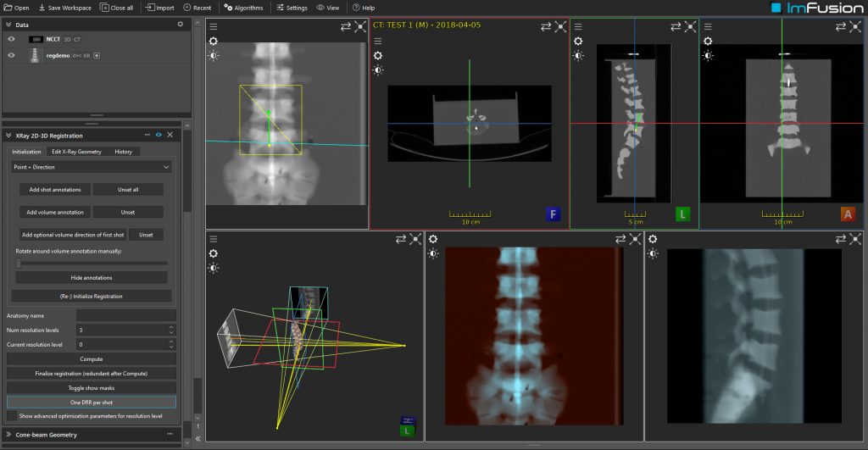Maximize the coronal CT view with expand icon
The image size is (868, 450).
pos(857,26)
